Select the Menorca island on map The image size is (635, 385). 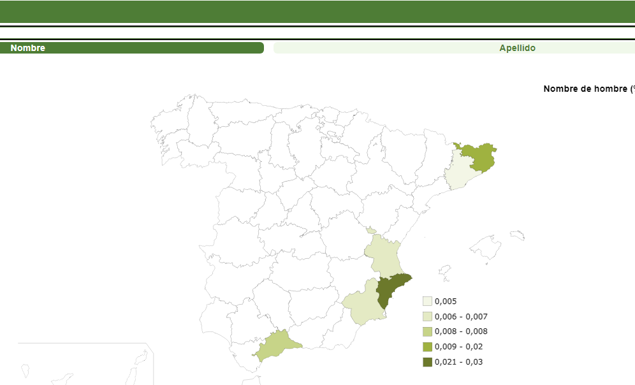click(x=518, y=235)
